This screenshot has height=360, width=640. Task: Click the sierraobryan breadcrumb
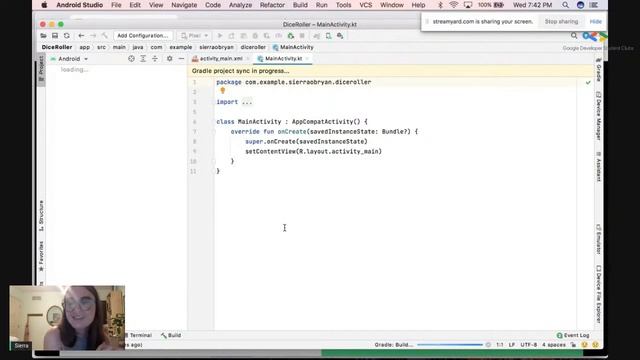(216, 47)
